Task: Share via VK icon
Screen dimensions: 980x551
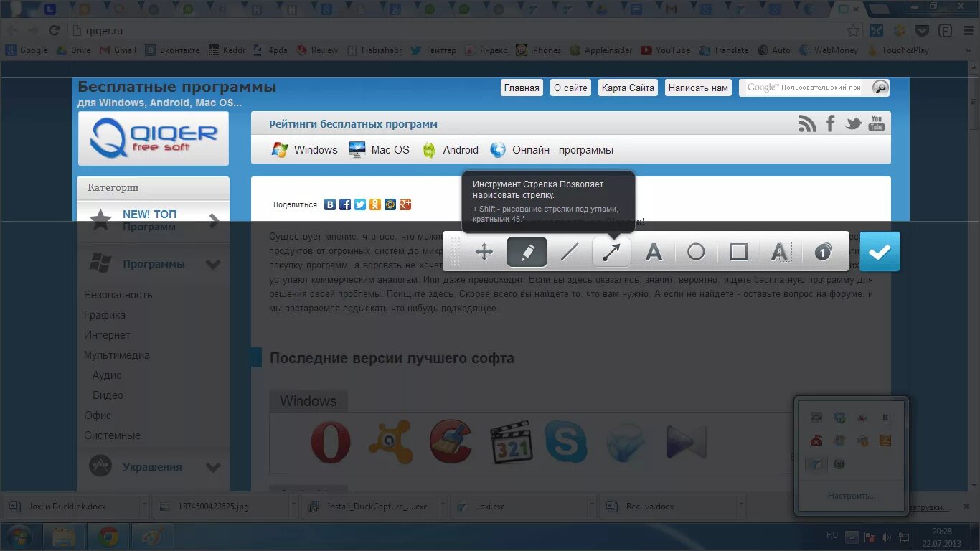Action: point(330,204)
